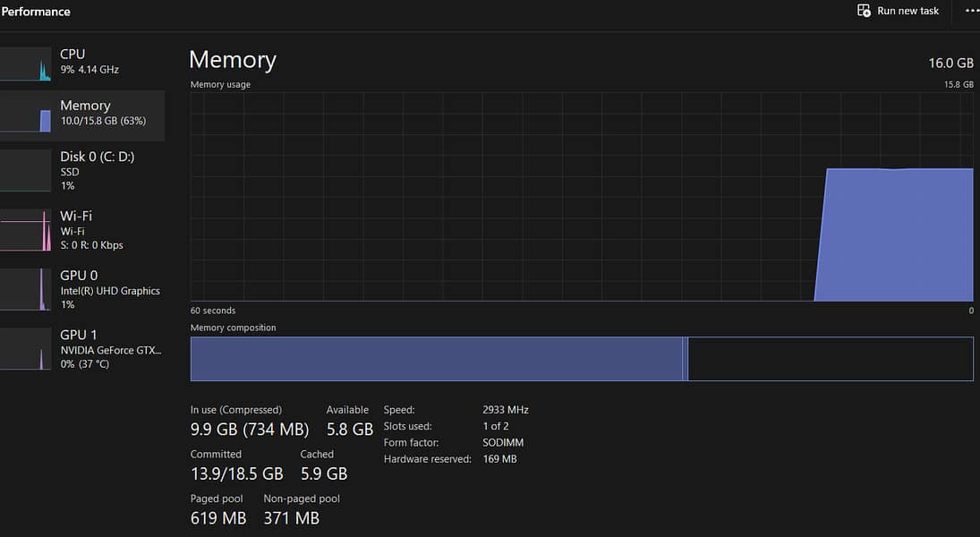Click the 16.0 GB total memory label
Viewport: 980px width, 537px height.
[x=950, y=63]
